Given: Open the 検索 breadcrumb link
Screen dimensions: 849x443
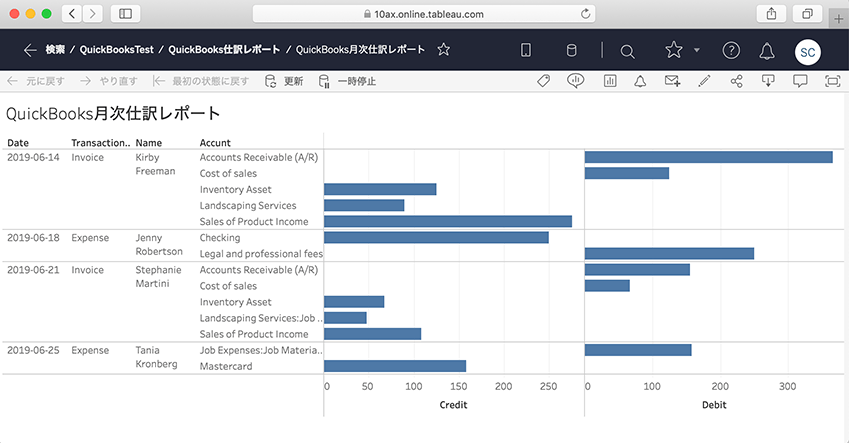Looking at the screenshot, I should [x=55, y=50].
